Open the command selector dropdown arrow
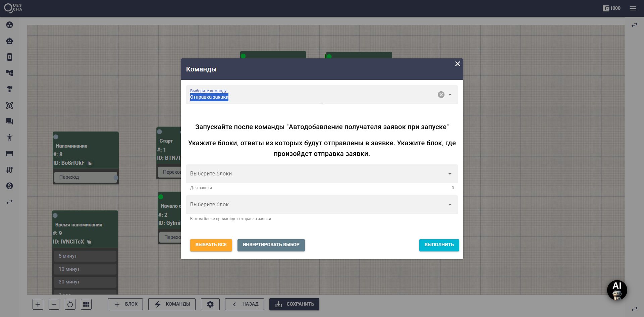Image resolution: width=644 pixels, height=317 pixels. point(450,95)
